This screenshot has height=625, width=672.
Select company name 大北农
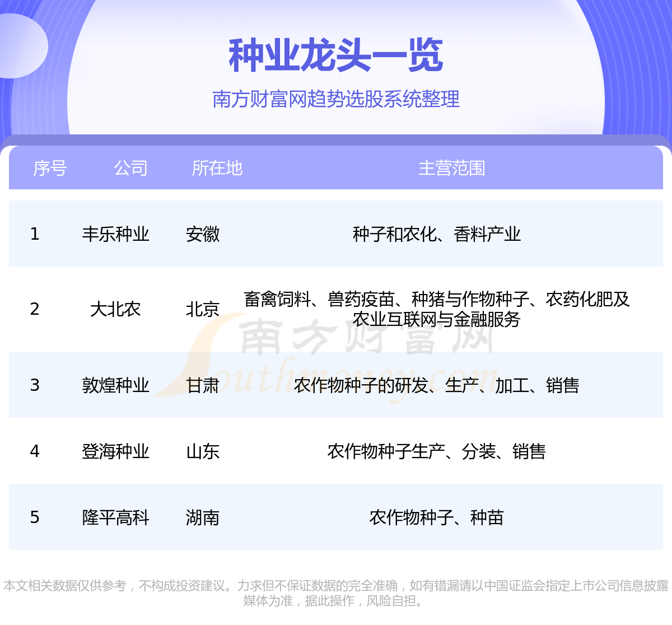[x=116, y=309]
